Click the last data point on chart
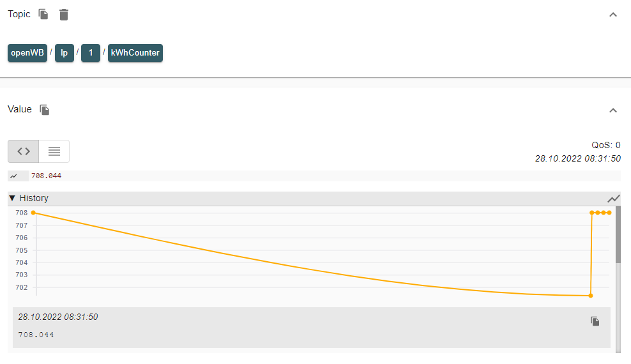The image size is (631, 364). click(x=609, y=213)
